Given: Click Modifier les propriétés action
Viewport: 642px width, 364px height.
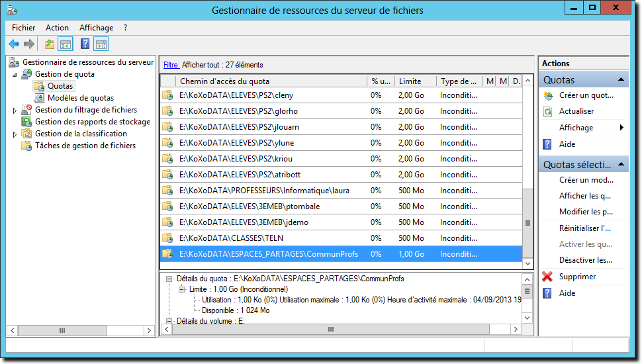Looking at the screenshot, I should pos(586,212).
